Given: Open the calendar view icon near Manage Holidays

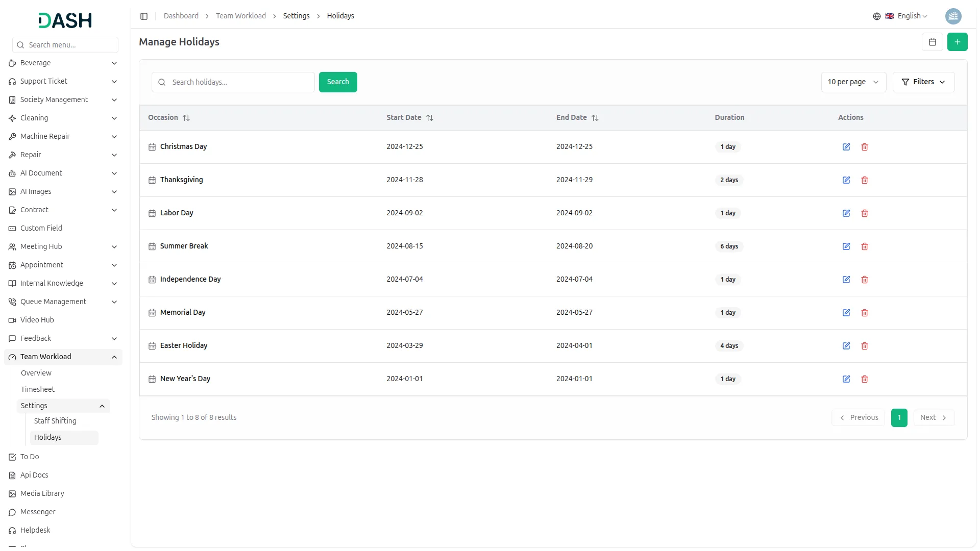Looking at the screenshot, I should pyautogui.click(x=933, y=42).
